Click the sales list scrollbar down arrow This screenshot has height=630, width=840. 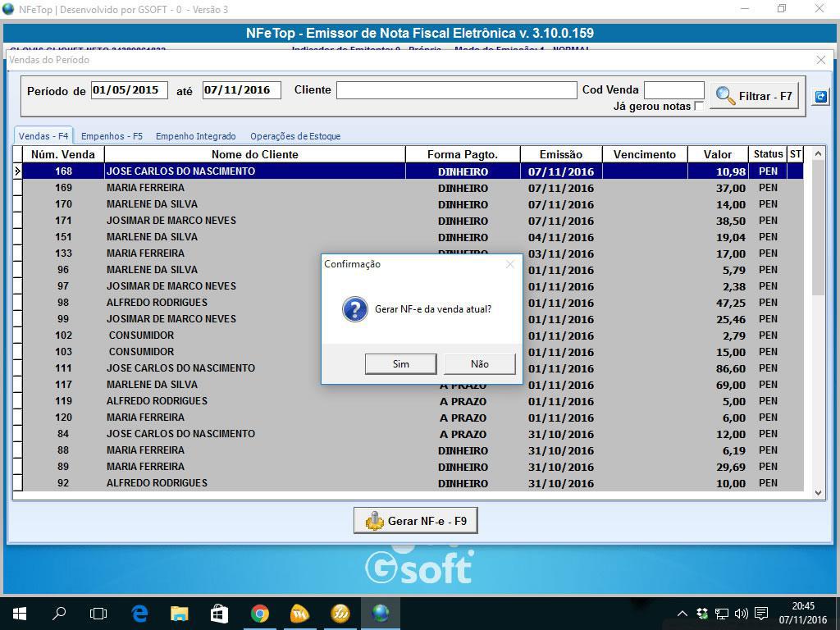point(818,493)
